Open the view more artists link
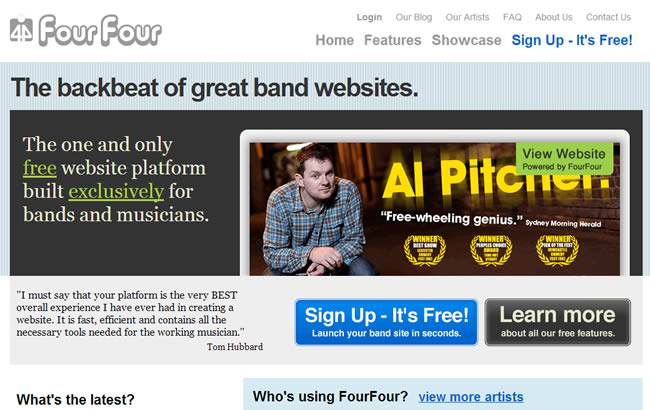The image size is (650, 410). 471,397
